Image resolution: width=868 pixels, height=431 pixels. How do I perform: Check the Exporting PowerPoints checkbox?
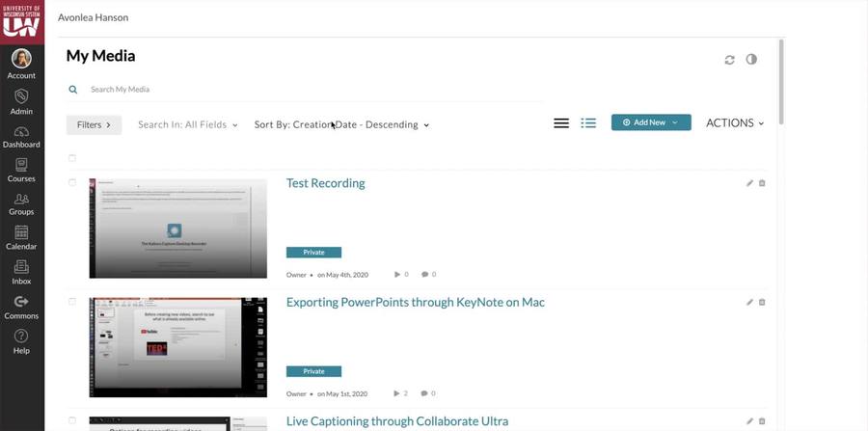pyautogui.click(x=72, y=302)
